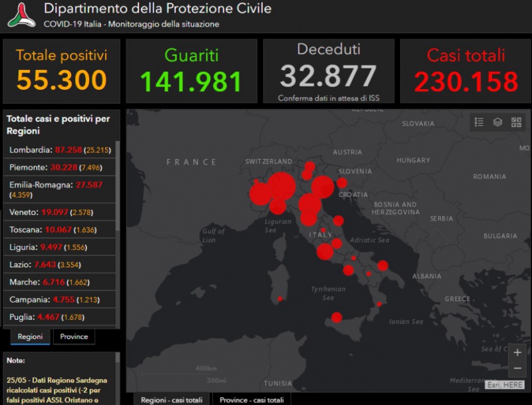Viewport: 532px width, 405px height.
Task: Click the red bubble over Sicily
Action: click(336, 317)
